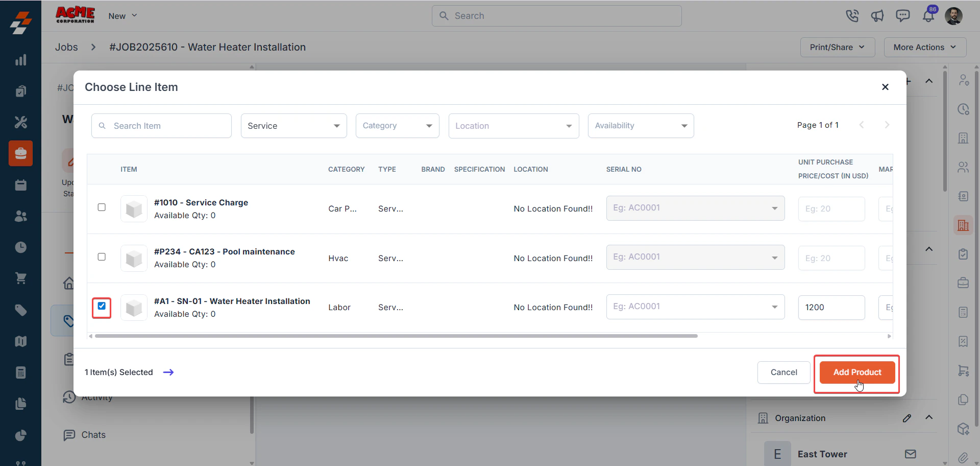
Task: Open the customers people icon in left sidebar
Action: point(20,216)
